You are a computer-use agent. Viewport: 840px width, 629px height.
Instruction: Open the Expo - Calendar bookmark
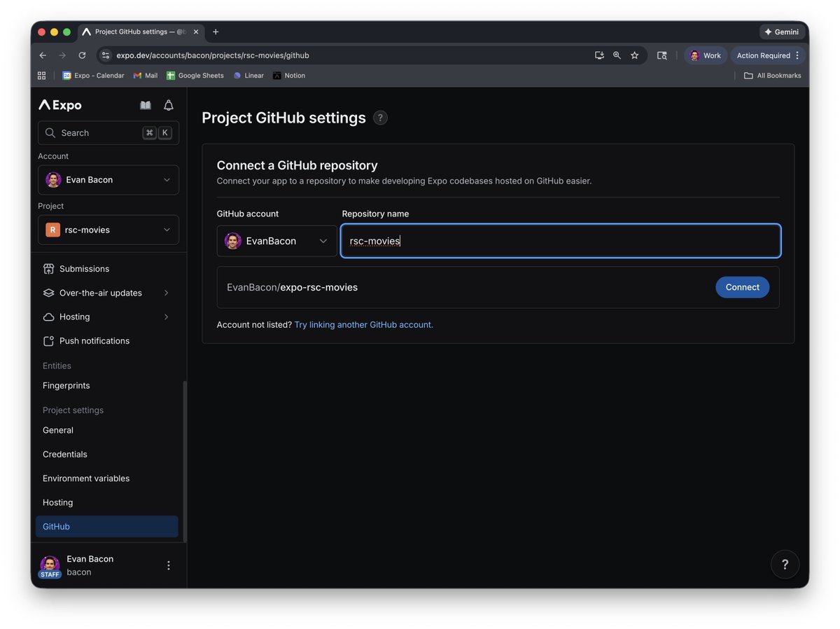click(93, 76)
